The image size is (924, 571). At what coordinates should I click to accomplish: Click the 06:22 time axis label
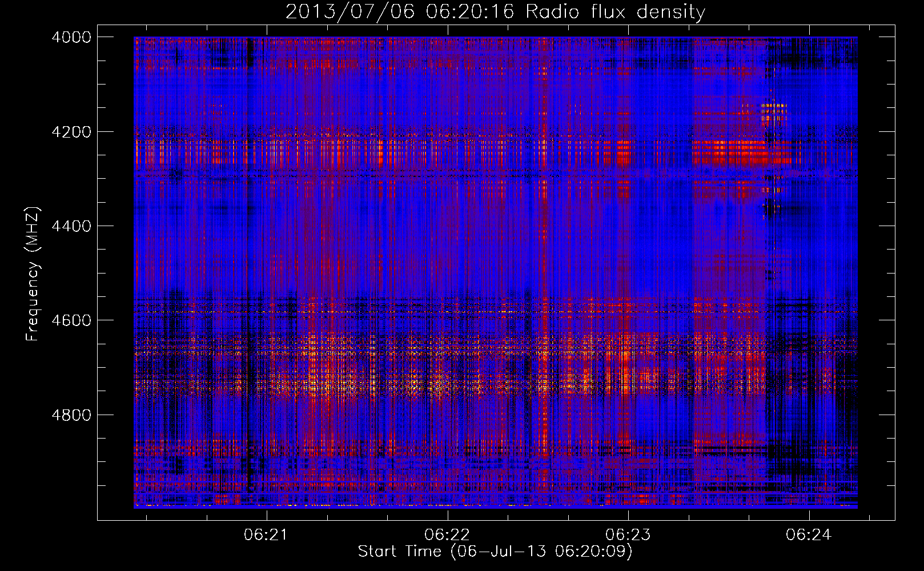coord(447,535)
